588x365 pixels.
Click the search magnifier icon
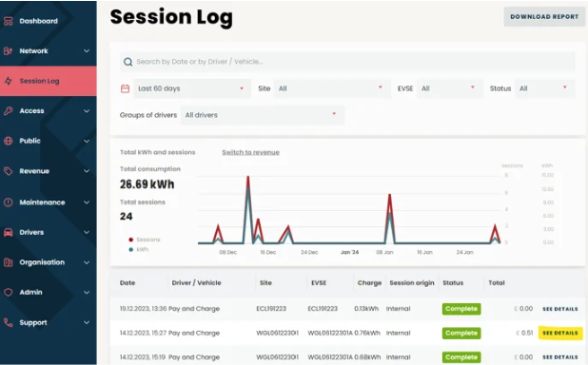[x=127, y=62]
